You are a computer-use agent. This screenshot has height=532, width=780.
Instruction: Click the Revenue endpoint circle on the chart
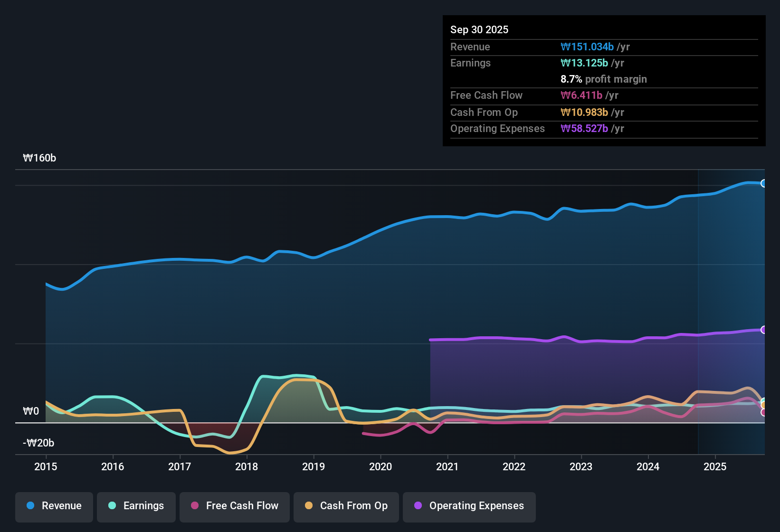point(764,183)
